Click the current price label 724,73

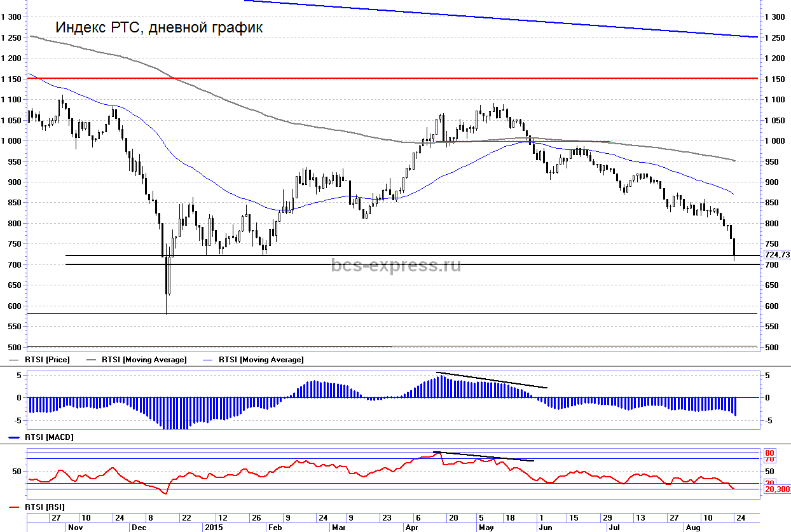pyautogui.click(x=777, y=255)
